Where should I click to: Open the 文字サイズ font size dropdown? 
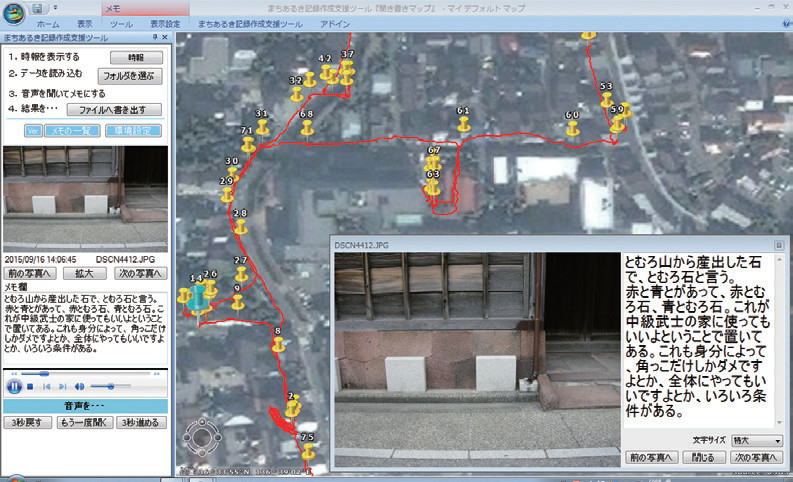pyautogui.click(x=756, y=440)
